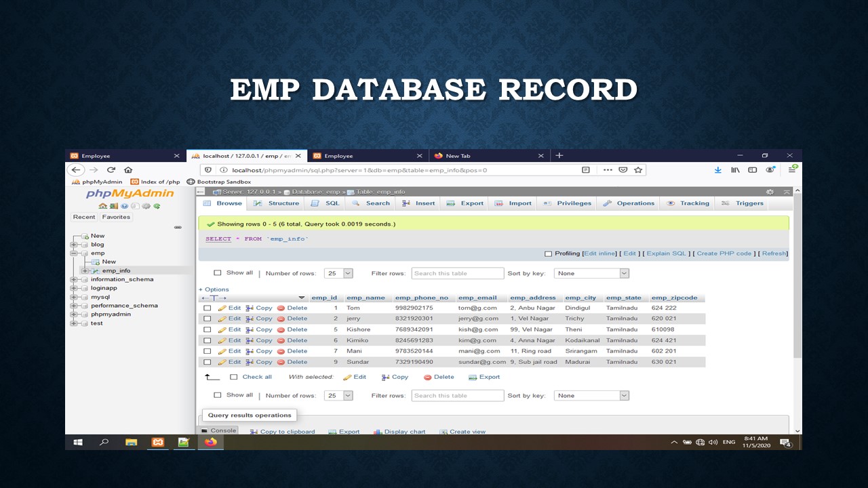This screenshot has height=488, width=868.
Task: Switch to the Structure tab
Action: click(276, 203)
